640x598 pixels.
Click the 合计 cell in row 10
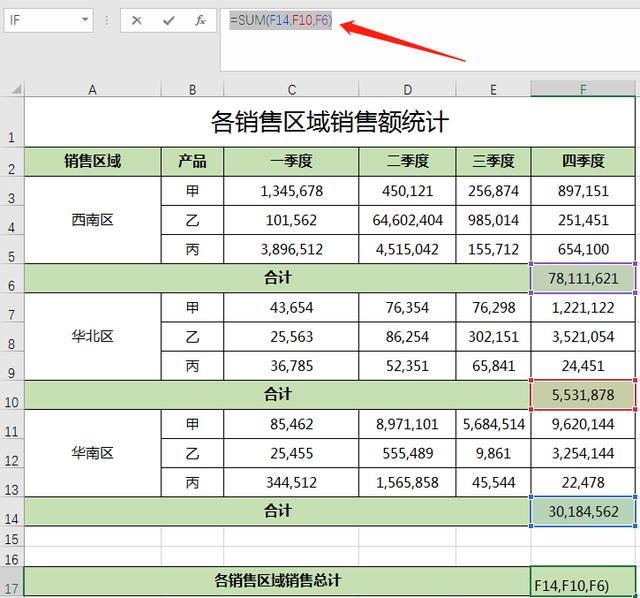pos(277,395)
